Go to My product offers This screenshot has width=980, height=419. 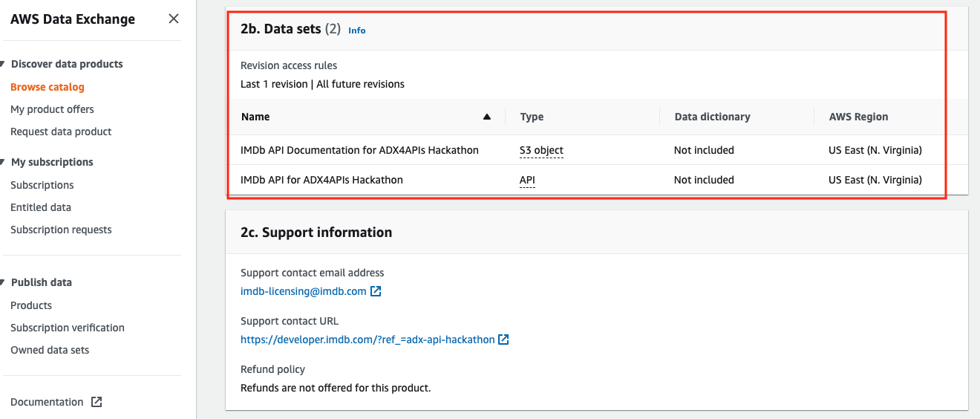(52, 109)
